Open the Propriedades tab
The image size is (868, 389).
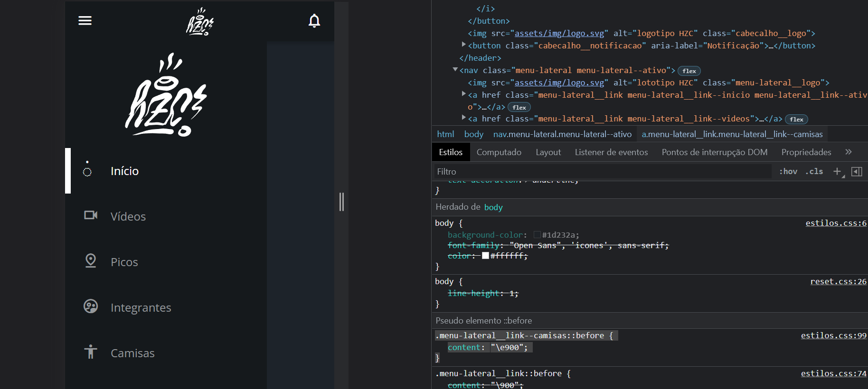point(806,152)
